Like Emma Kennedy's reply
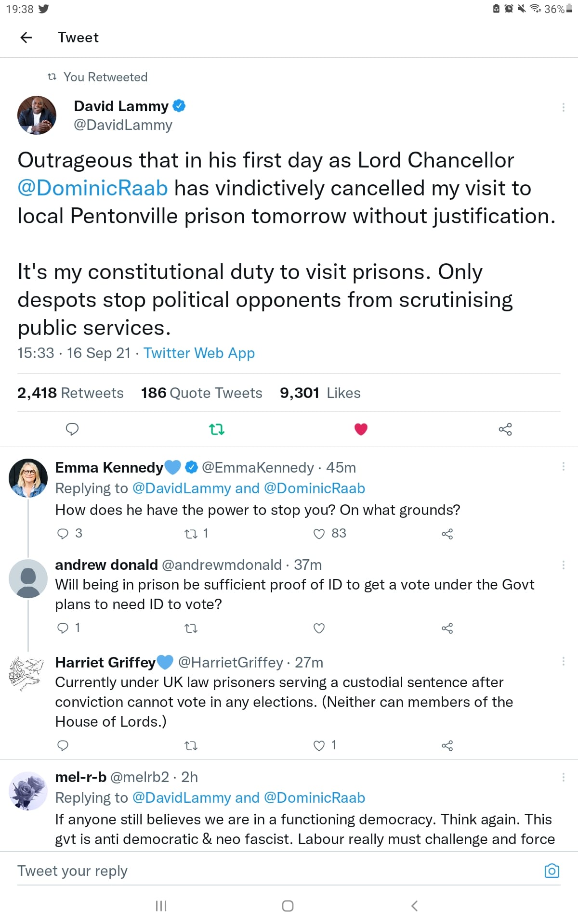The image size is (578, 924). click(319, 534)
